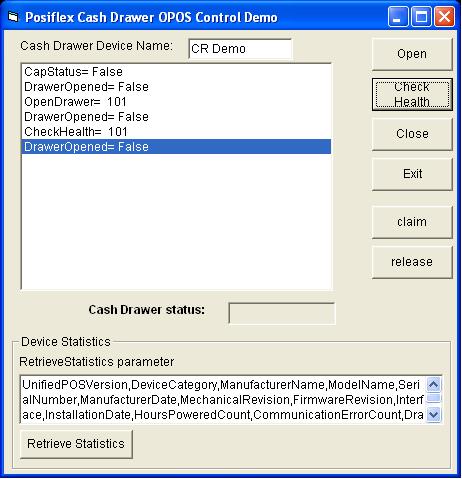Select the highlighted DrawerOpened= False entry
Viewport: 462px width, 479px height.
[x=176, y=147]
